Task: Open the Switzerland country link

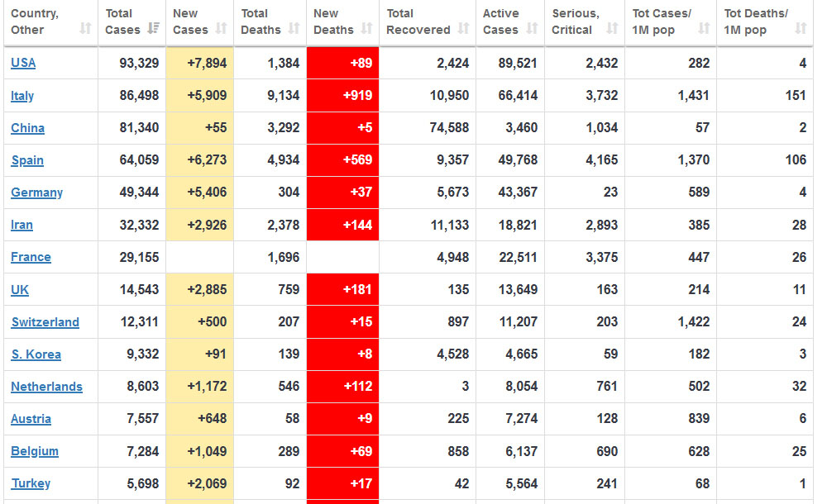Action: coord(45,322)
